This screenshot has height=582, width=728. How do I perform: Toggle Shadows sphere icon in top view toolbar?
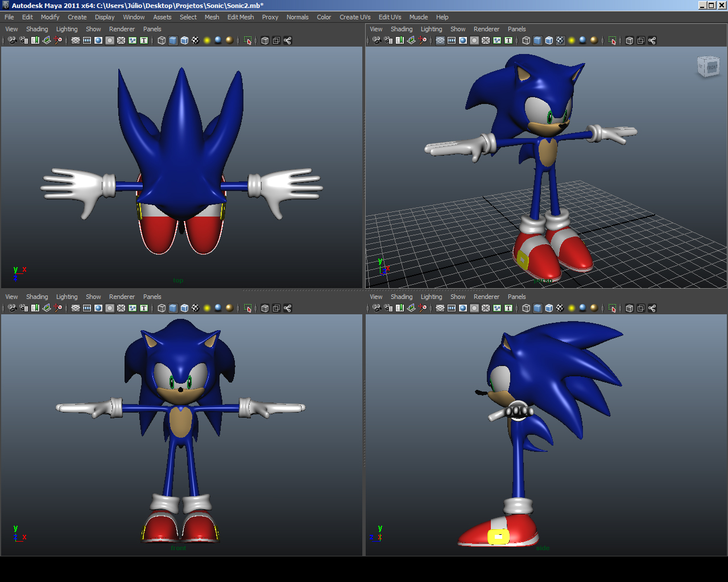pos(218,40)
